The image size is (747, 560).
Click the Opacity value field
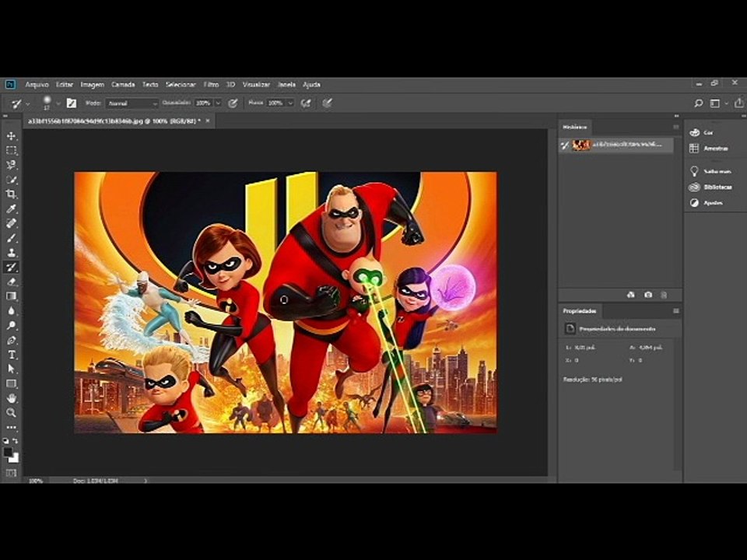point(203,103)
